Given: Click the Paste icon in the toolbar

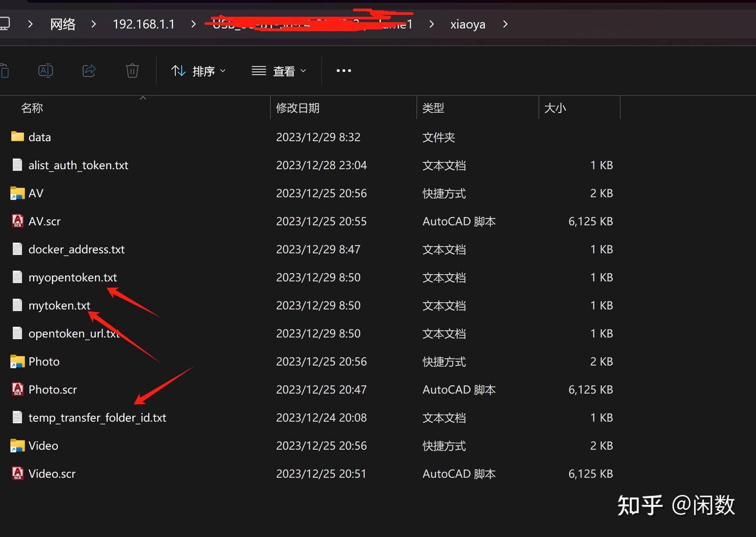Looking at the screenshot, I should coord(5,70).
